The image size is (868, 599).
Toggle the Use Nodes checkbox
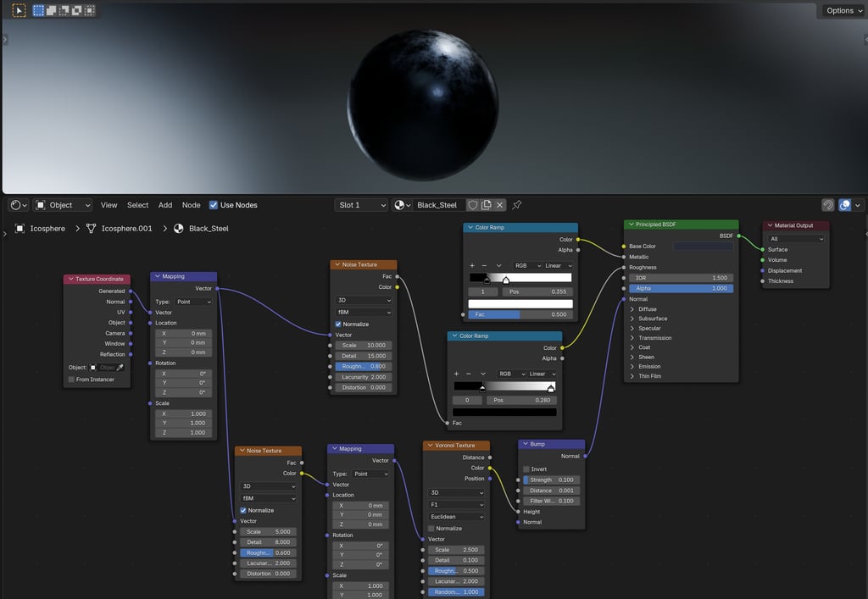pyautogui.click(x=213, y=205)
